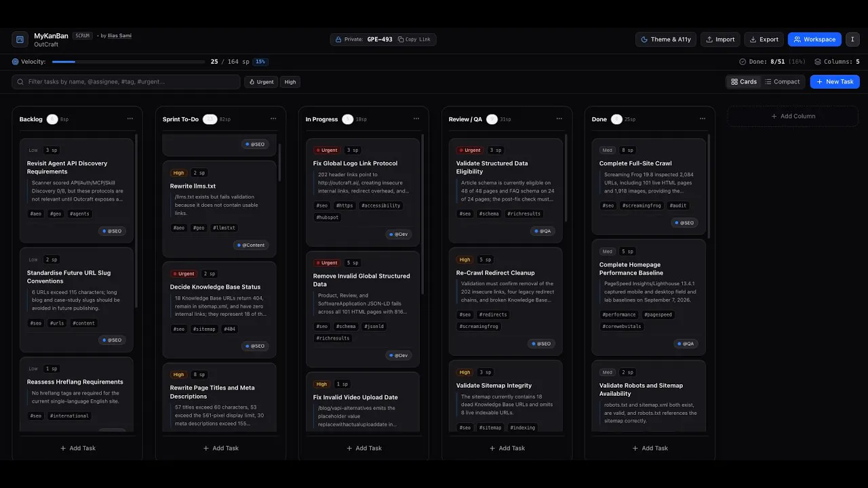Image resolution: width=868 pixels, height=488 pixels.
Task: Create a New Task
Action: pyautogui.click(x=835, y=81)
